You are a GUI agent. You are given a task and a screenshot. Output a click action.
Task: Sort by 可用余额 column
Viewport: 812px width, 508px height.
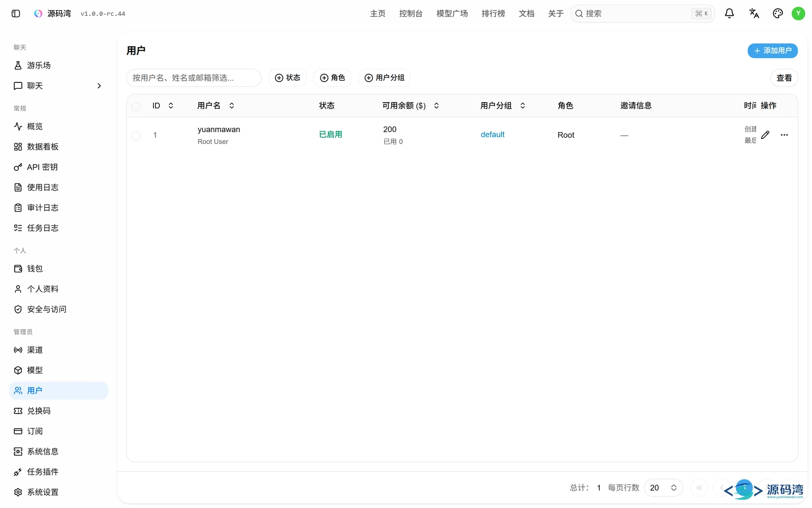[411, 106]
